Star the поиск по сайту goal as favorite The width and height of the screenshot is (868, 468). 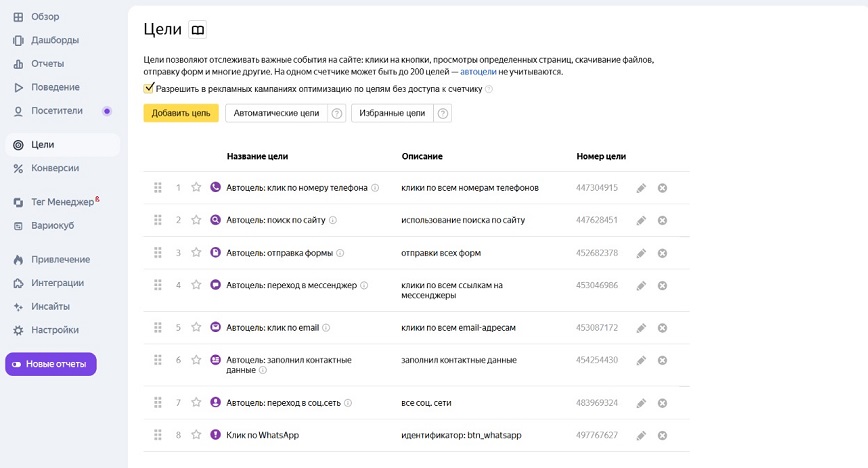[196, 220]
